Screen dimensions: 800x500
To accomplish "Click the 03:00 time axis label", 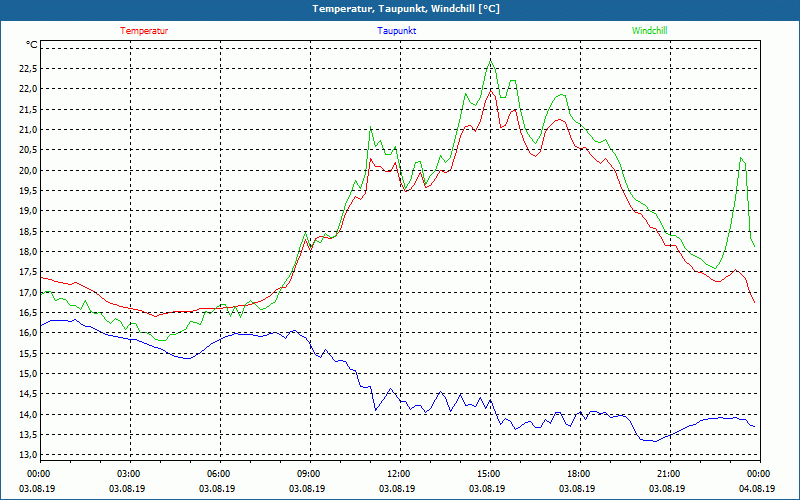I will point(131,474).
